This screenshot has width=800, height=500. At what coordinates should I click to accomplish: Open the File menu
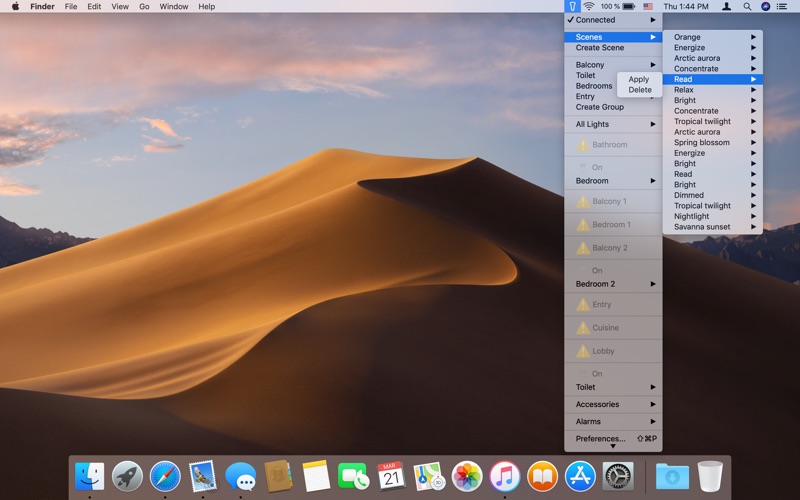pyautogui.click(x=71, y=7)
